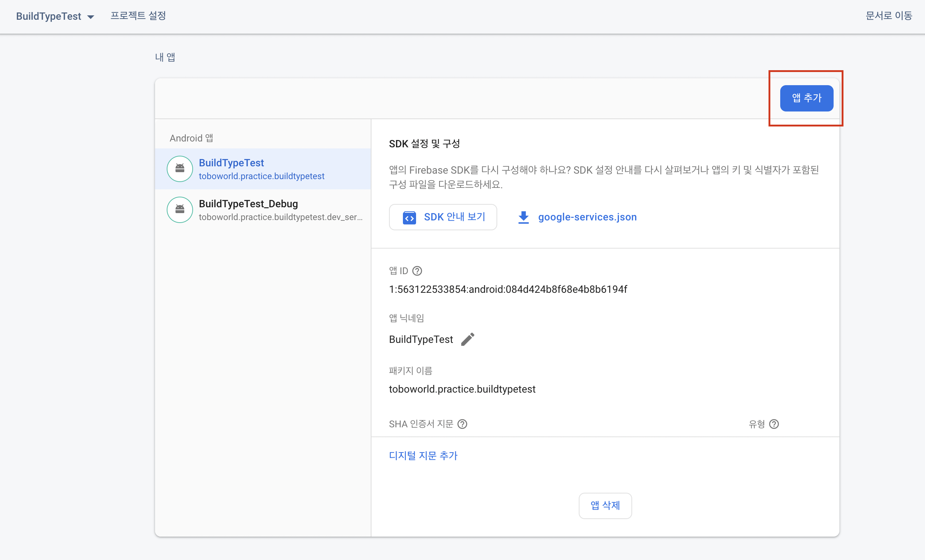The width and height of the screenshot is (925, 560).
Task: Click the help icon next to 유형
Action: (774, 424)
